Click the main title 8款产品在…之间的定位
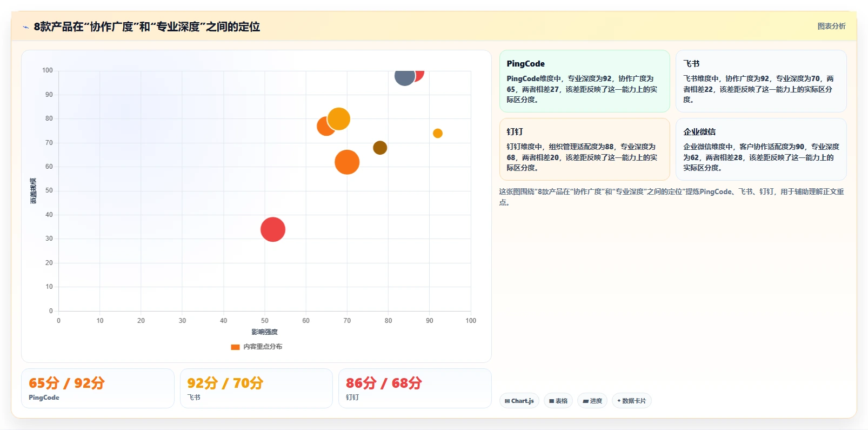The height and width of the screenshot is (430, 868). [x=147, y=27]
